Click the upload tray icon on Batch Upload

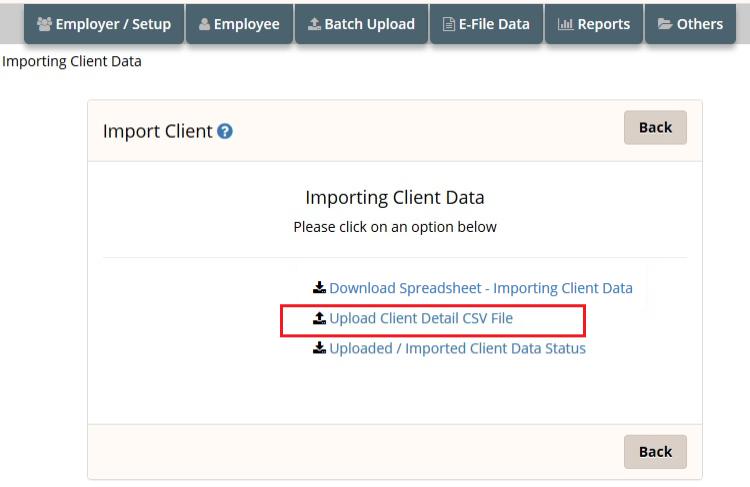click(314, 24)
